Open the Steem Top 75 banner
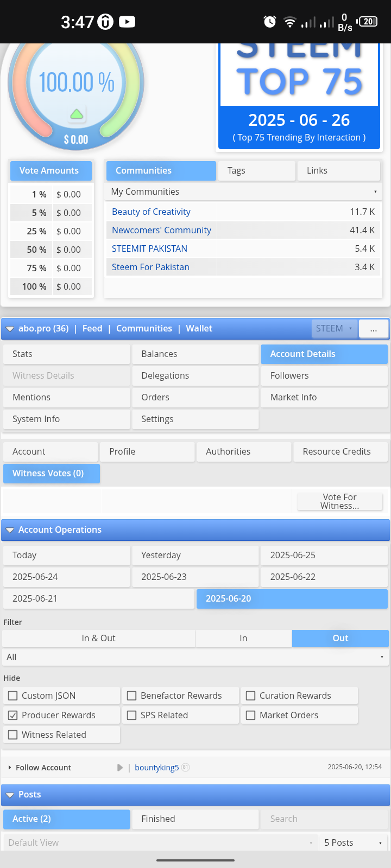Screen dimensions: 391x868 coord(299,96)
